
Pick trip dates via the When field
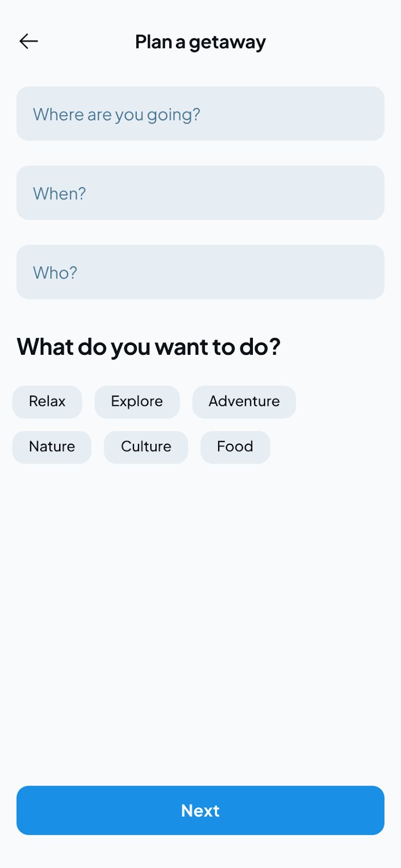(200, 193)
